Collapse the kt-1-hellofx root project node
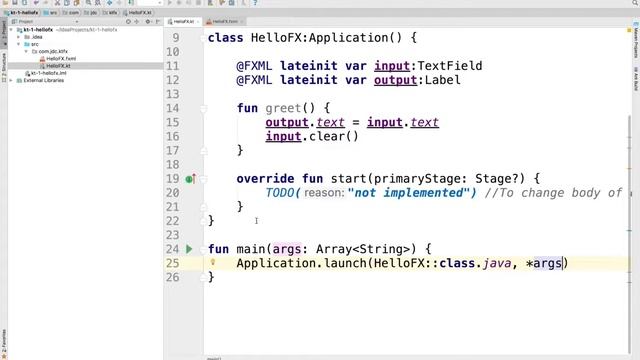640x360 pixels. click(11, 30)
